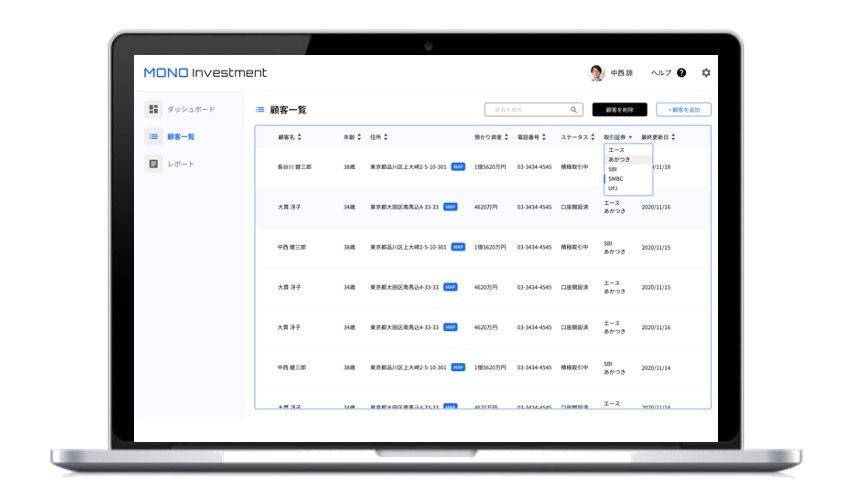Click 中西 健三郎 name in 2020/11/15 row
The width and height of the screenshot is (852, 501).
[292, 247]
